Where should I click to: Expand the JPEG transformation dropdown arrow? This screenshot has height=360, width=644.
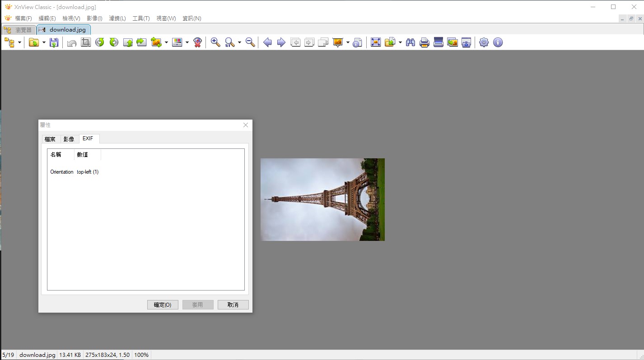[166, 42]
